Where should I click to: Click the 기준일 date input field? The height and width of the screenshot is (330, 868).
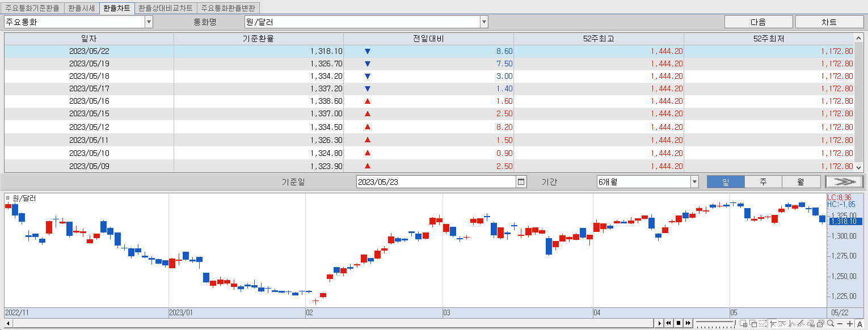click(436, 182)
